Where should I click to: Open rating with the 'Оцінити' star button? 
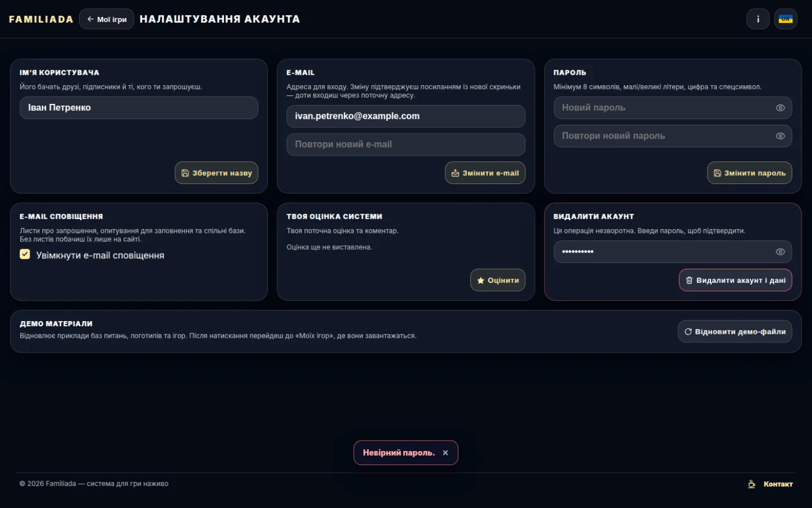498,280
